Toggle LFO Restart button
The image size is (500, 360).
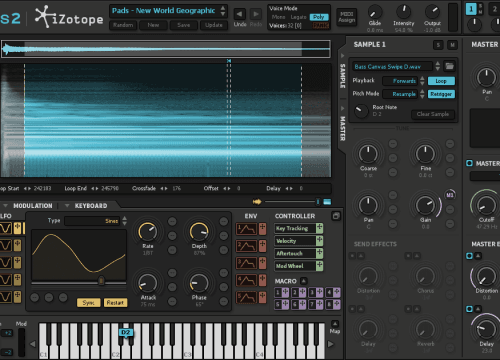115,303
